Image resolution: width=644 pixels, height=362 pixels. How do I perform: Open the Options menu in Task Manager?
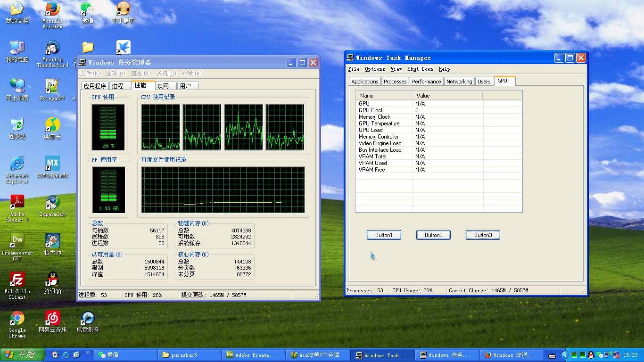(x=375, y=69)
